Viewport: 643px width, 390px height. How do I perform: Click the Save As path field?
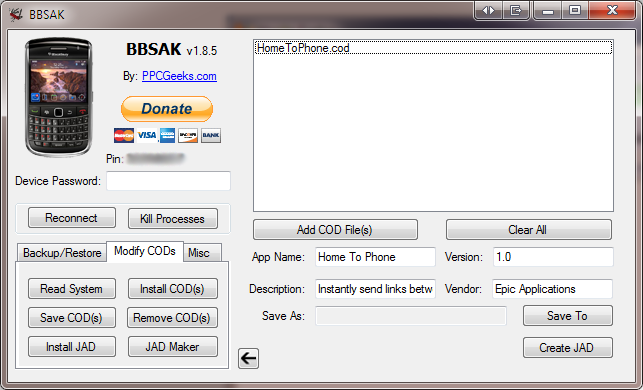click(x=411, y=316)
